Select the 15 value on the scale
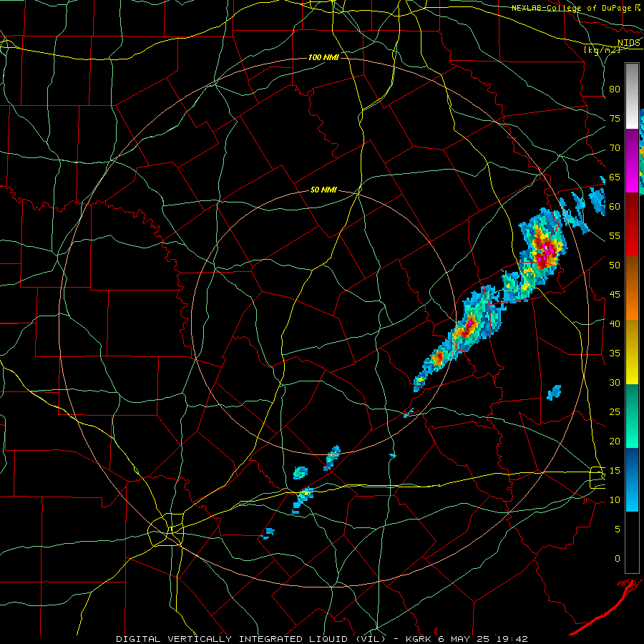This screenshot has height=644, width=644. (x=615, y=471)
